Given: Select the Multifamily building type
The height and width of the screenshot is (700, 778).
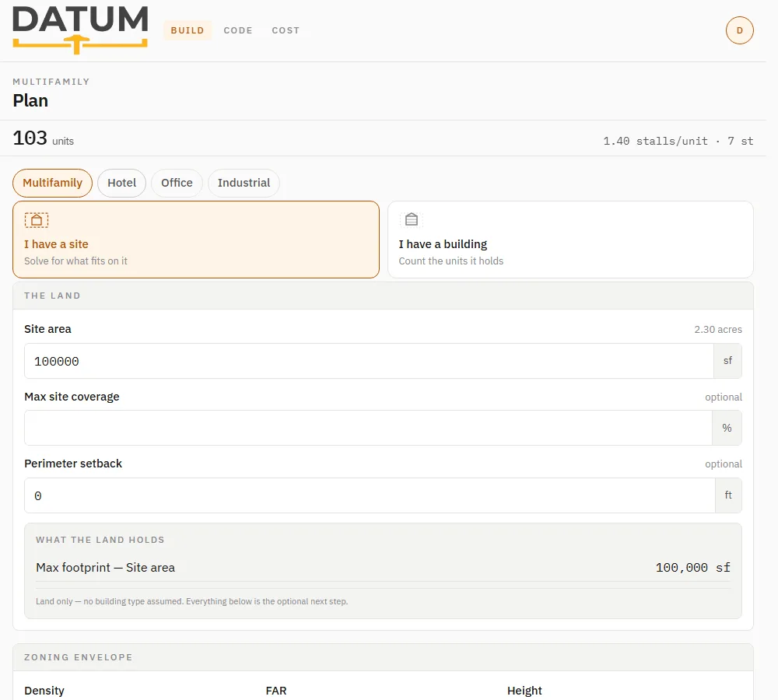Looking at the screenshot, I should pos(53,183).
